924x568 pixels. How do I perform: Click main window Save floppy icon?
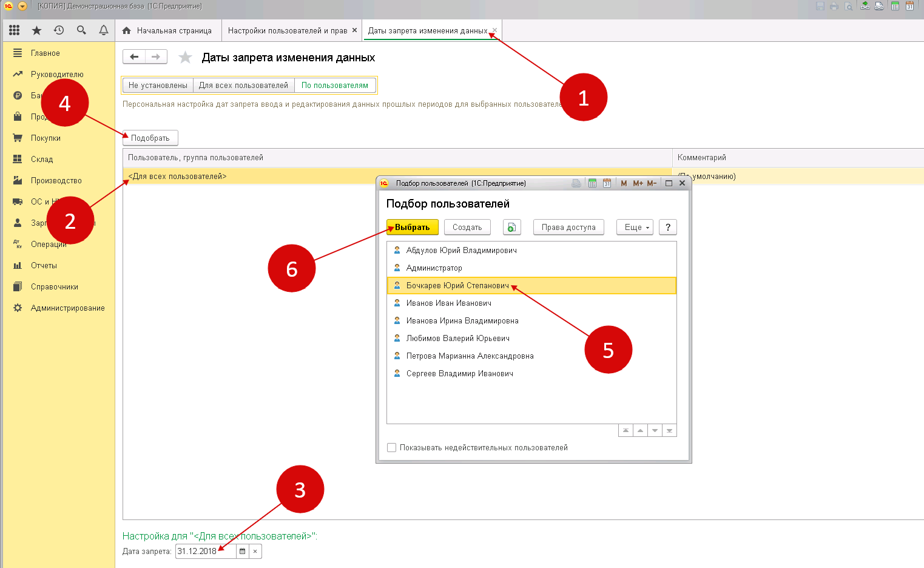820,6
